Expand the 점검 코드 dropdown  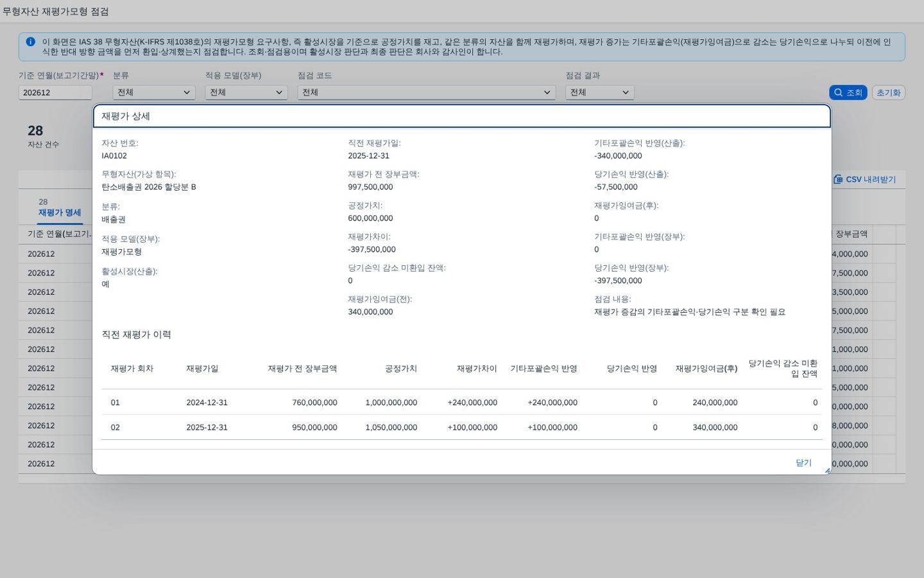coord(426,92)
